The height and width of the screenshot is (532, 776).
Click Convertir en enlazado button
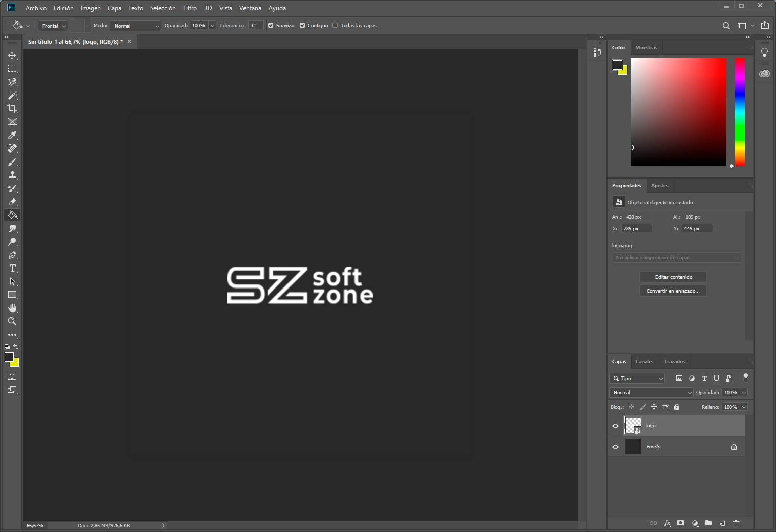point(673,291)
